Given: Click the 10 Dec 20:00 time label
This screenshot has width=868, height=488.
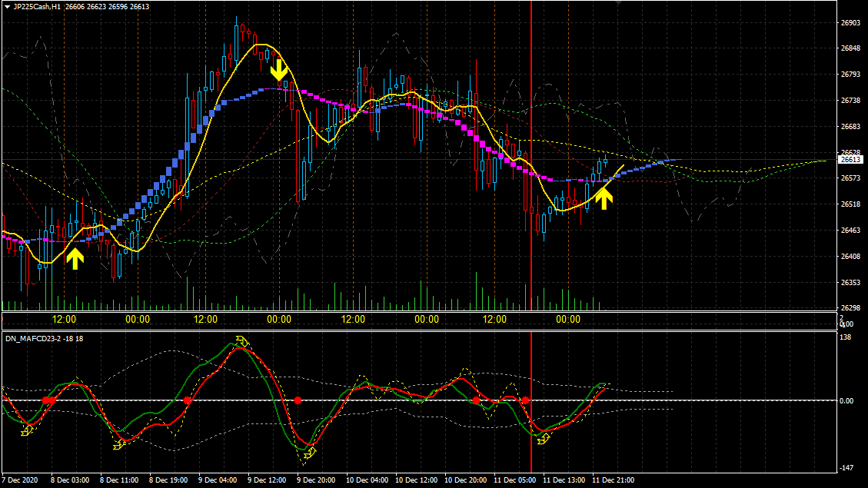Looking at the screenshot, I should click(466, 480).
